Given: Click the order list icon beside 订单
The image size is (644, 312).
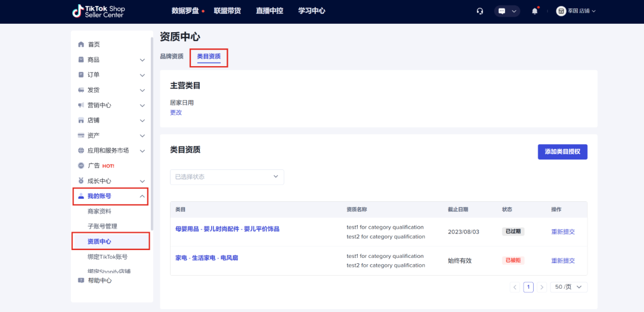Looking at the screenshot, I should tap(81, 74).
